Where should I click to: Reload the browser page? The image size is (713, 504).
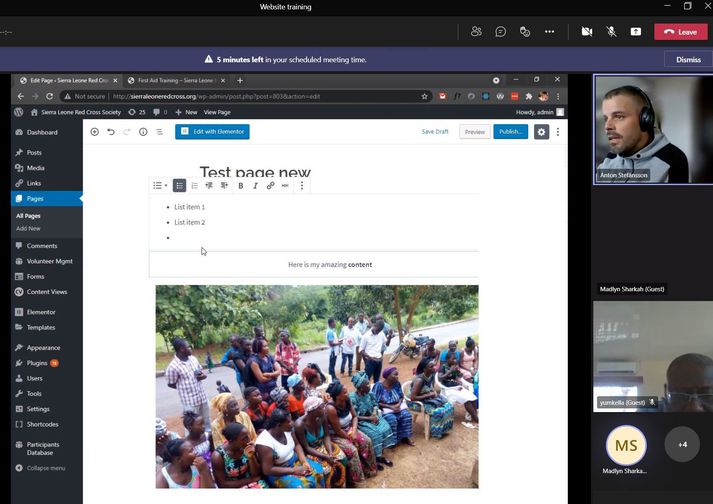click(50, 96)
